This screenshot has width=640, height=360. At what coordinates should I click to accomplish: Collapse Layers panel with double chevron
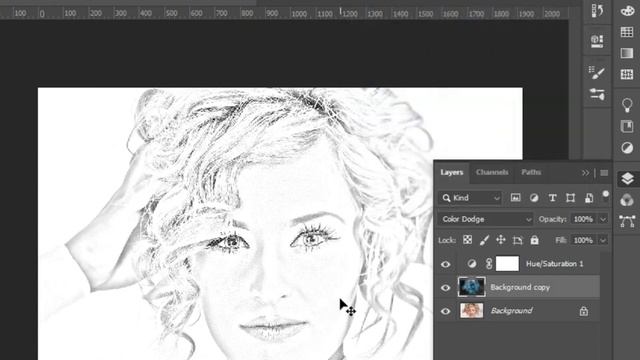tap(585, 173)
